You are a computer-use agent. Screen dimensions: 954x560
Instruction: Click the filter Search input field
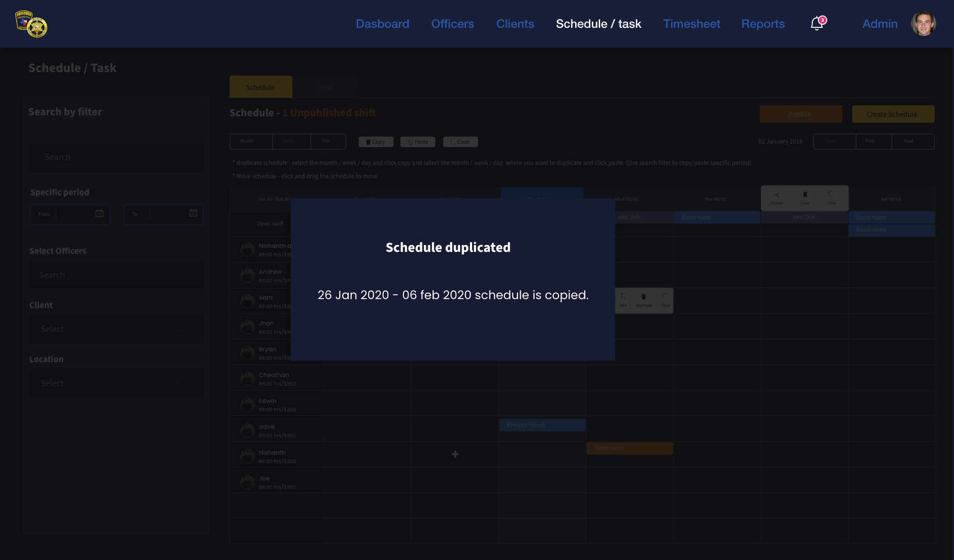point(116,157)
